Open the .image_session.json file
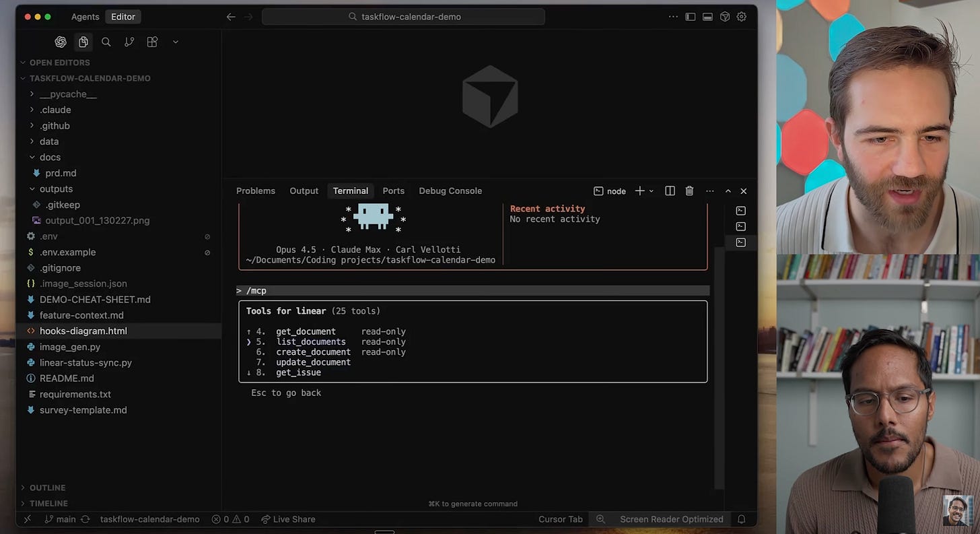 click(83, 283)
